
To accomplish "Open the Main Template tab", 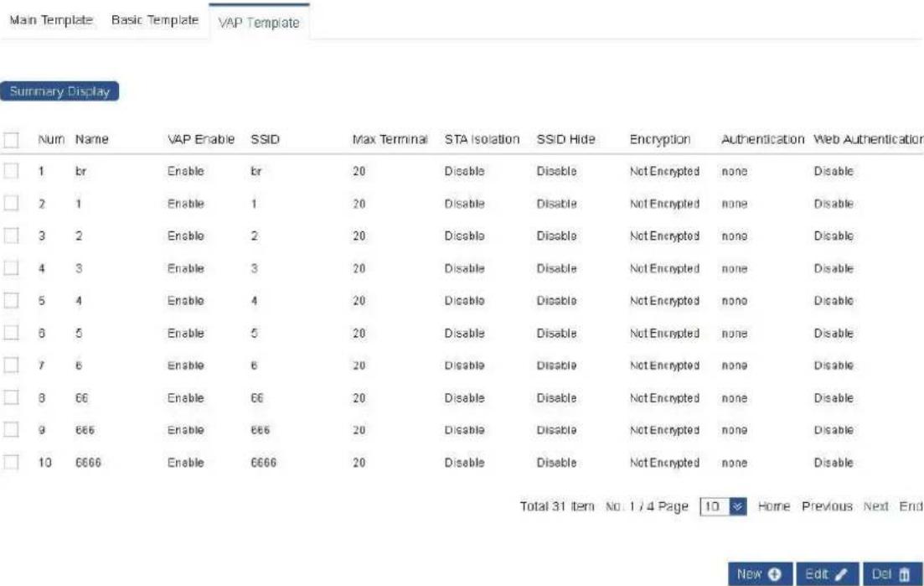I will pyautogui.click(x=51, y=20).
